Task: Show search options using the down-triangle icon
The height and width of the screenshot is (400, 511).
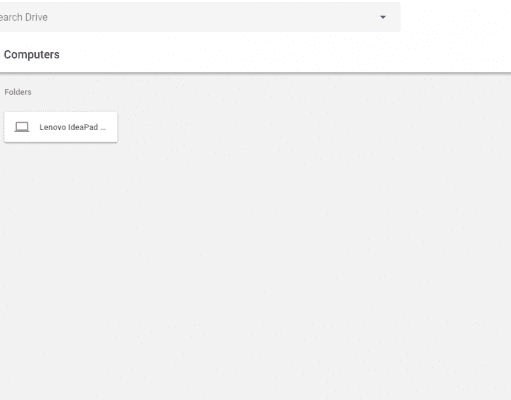Action: point(383,17)
